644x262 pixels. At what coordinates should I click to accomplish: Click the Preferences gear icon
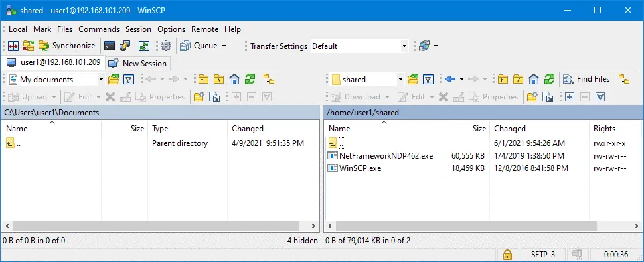[166, 46]
